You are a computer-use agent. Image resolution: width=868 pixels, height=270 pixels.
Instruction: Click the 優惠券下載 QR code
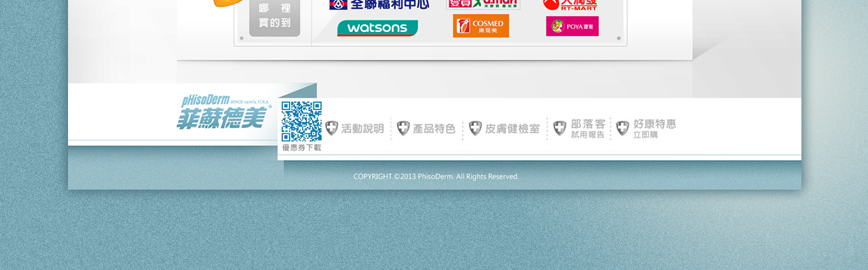click(302, 122)
